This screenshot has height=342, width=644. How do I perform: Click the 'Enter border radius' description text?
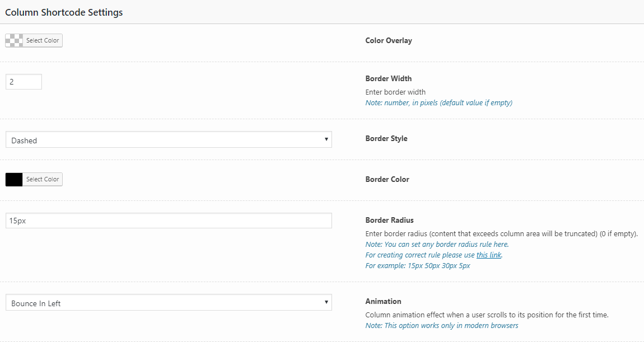tap(502, 233)
